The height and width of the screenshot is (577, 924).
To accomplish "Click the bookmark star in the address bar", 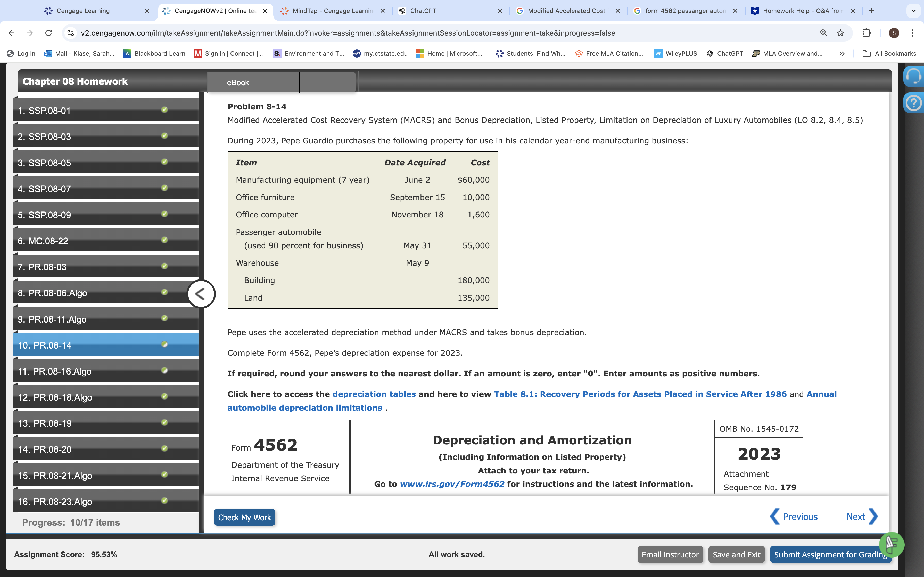I will (840, 33).
